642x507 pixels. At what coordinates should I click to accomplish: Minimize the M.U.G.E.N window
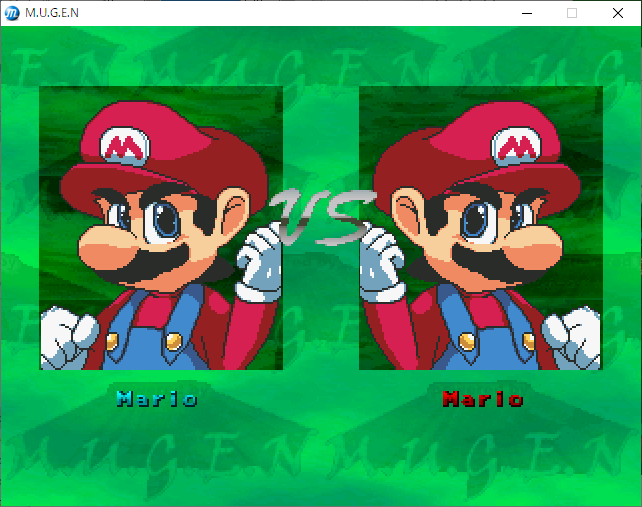click(527, 13)
